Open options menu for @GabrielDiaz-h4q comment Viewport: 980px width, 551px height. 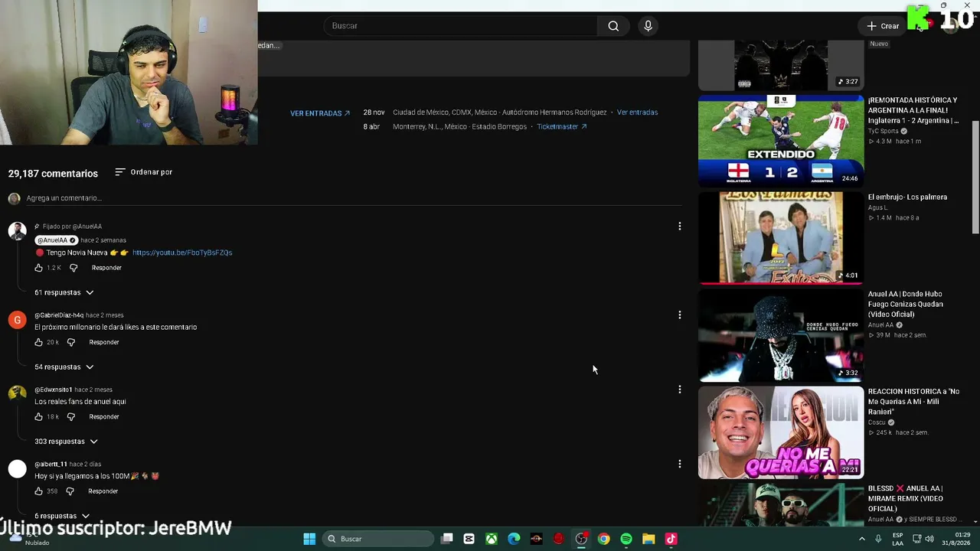679,315
